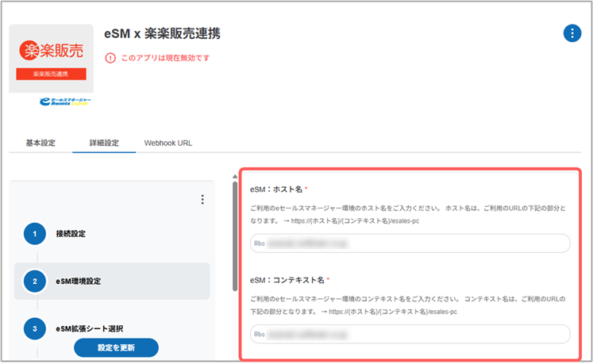Click the eSales Manager Remix logo
The image size is (593, 364).
pos(65,102)
